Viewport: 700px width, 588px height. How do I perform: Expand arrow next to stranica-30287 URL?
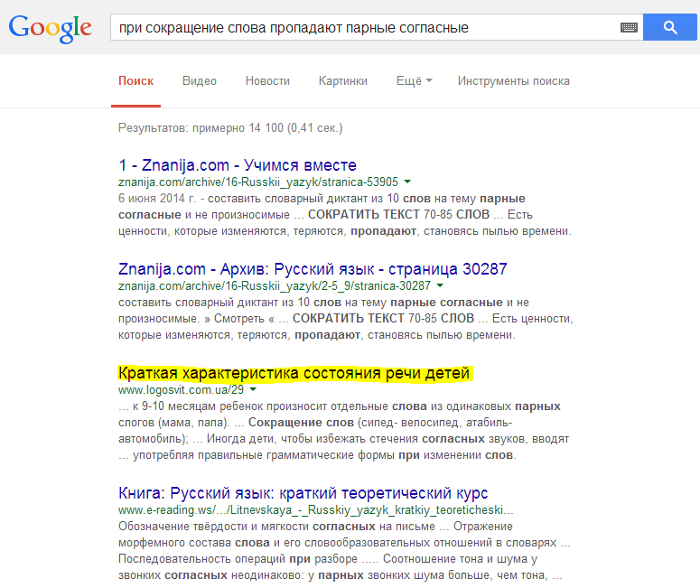coord(440,285)
